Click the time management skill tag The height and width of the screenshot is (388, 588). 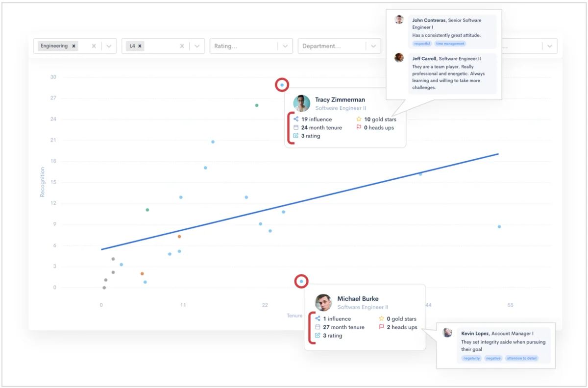coord(450,44)
